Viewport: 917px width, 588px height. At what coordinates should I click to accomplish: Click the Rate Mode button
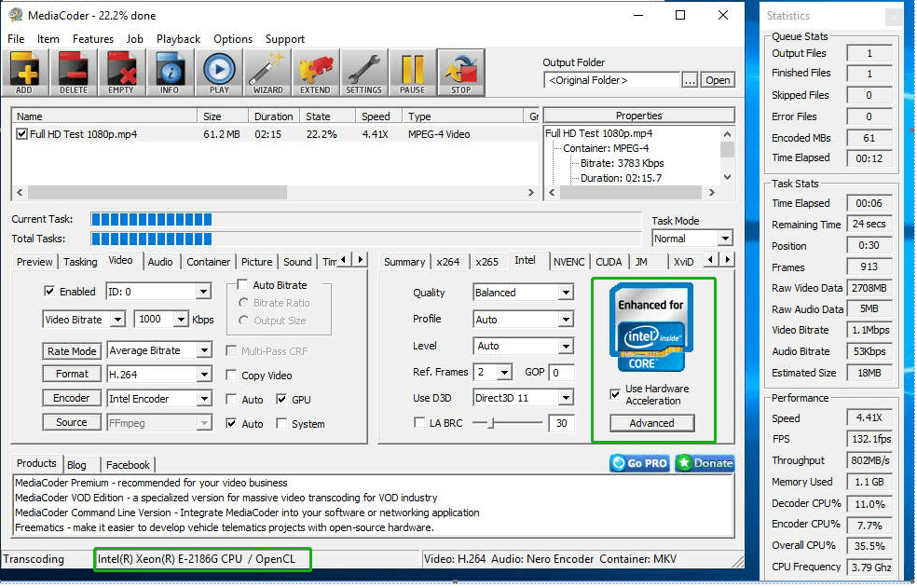point(72,351)
